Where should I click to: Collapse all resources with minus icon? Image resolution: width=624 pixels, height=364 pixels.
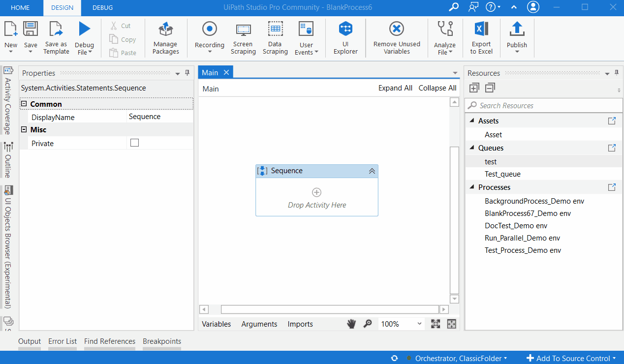[490, 88]
